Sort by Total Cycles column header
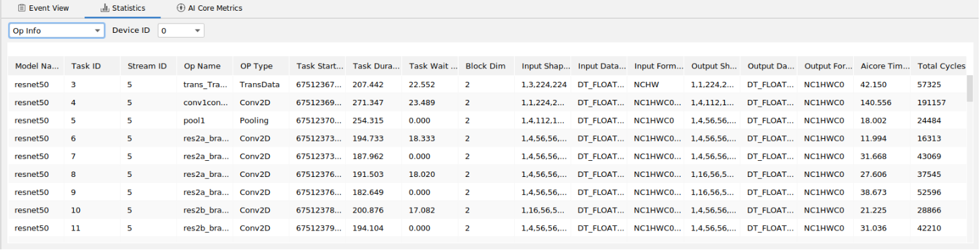 [941, 66]
